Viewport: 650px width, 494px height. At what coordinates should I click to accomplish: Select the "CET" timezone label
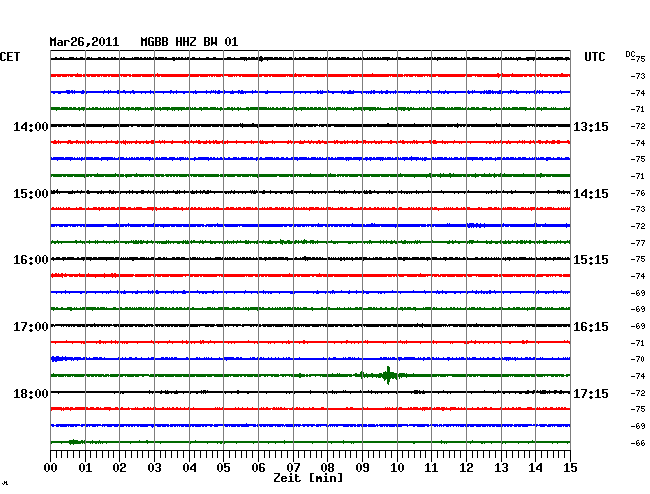[10, 57]
